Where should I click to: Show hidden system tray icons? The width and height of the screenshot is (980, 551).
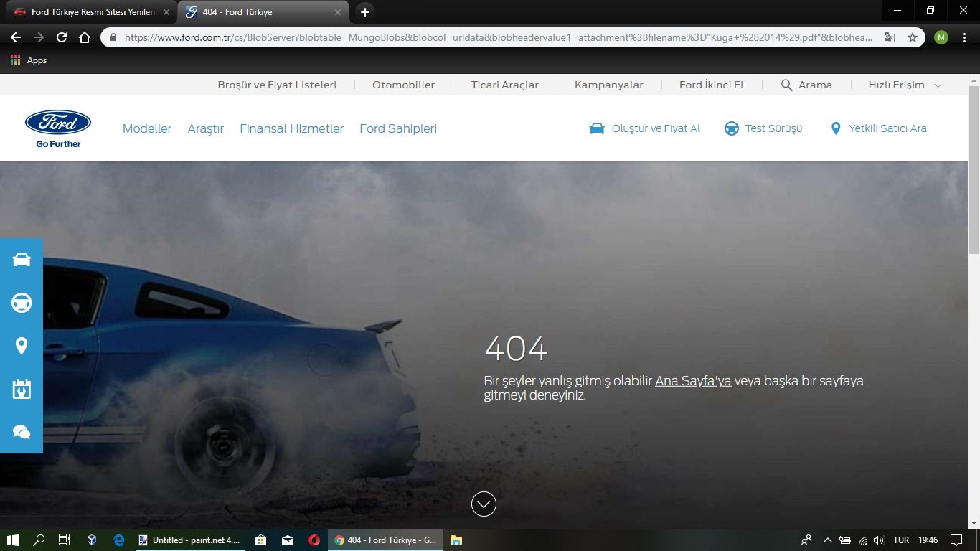point(827,540)
